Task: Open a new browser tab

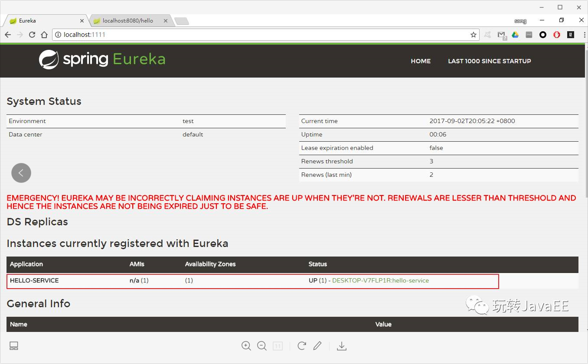Action: (x=181, y=21)
